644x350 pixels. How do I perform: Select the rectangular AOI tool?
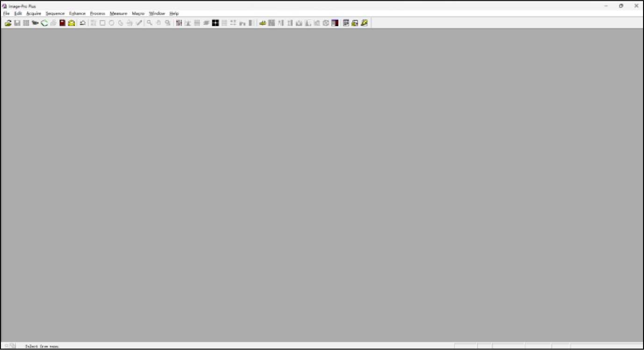102,23
